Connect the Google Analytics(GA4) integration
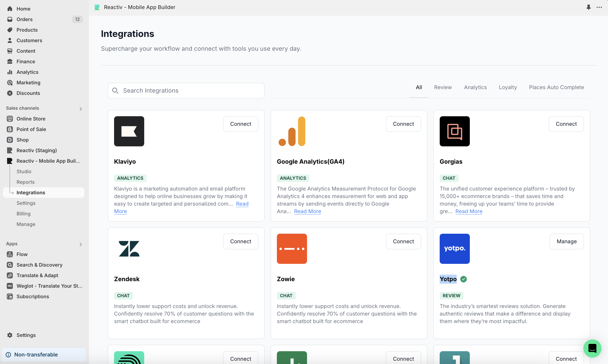Viewport: 608px width, 364px height. pyautogui.click(x=403, y=124)
